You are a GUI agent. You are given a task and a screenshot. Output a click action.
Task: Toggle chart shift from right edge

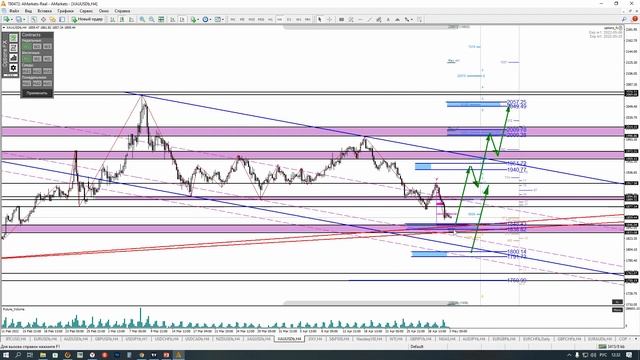pyautogui.click(x=182, y=19)
